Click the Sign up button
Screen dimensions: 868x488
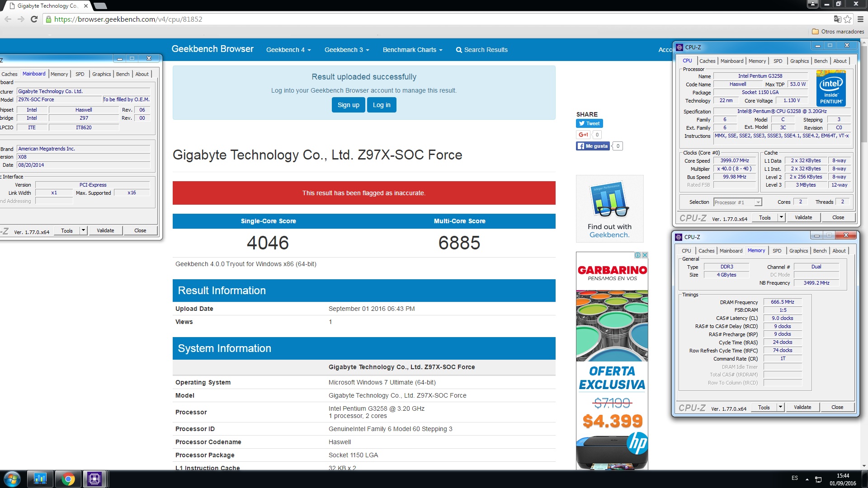348,105
